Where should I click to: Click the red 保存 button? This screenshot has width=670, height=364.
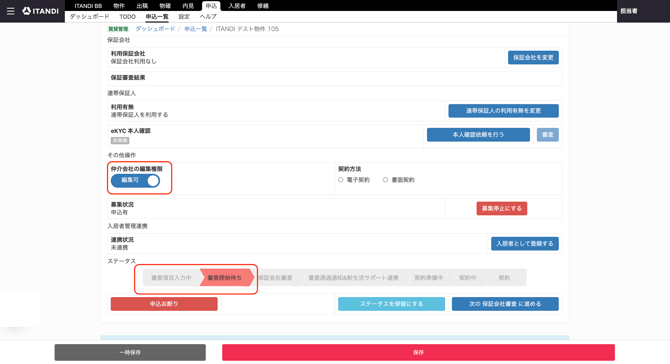[418, 352]
